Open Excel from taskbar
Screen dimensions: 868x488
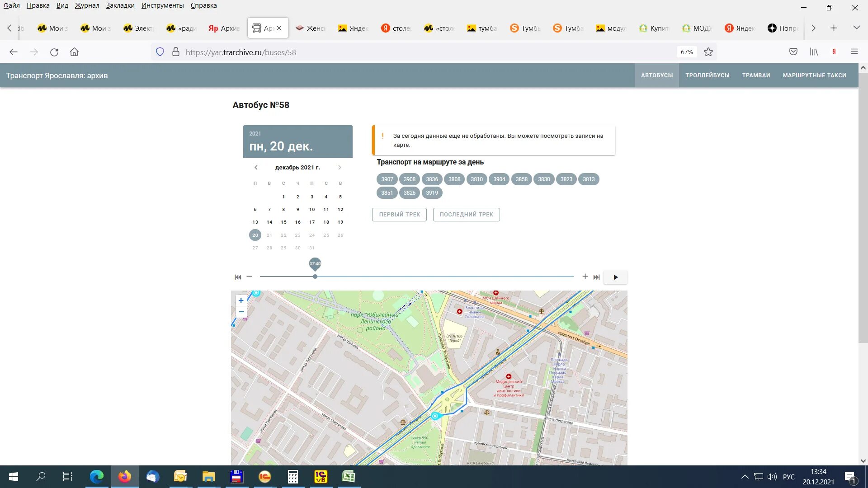(x=349, y=477)
